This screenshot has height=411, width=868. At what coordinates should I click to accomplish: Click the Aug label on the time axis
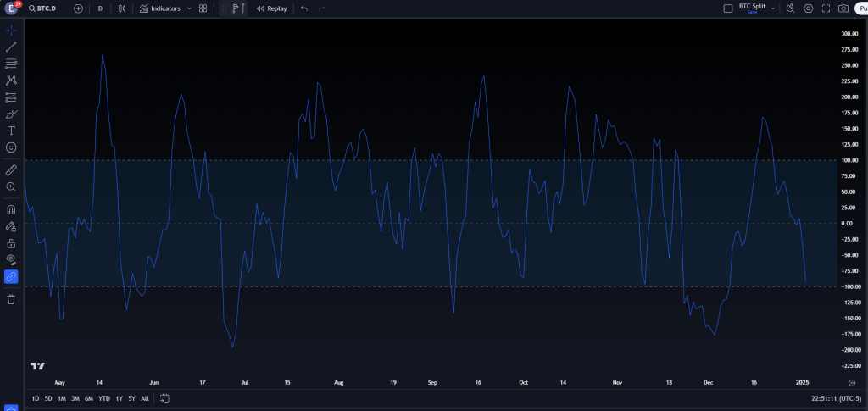point(339,382)
